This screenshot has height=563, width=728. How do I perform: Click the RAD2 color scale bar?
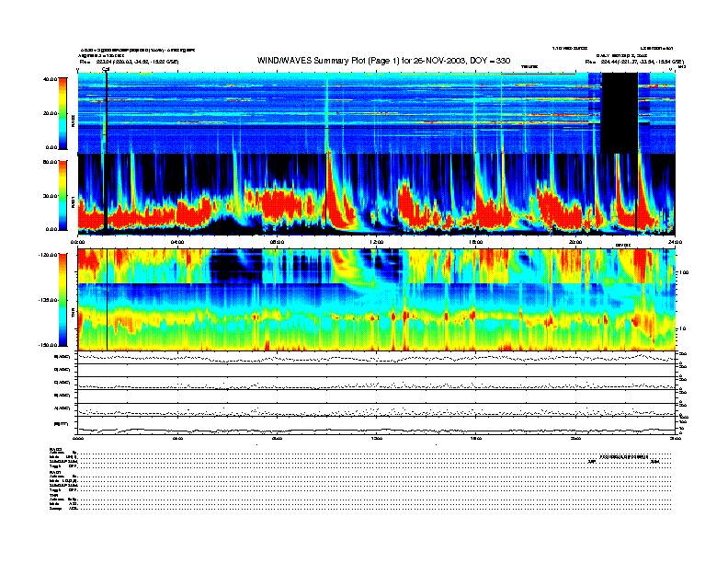tap(63, 113)
